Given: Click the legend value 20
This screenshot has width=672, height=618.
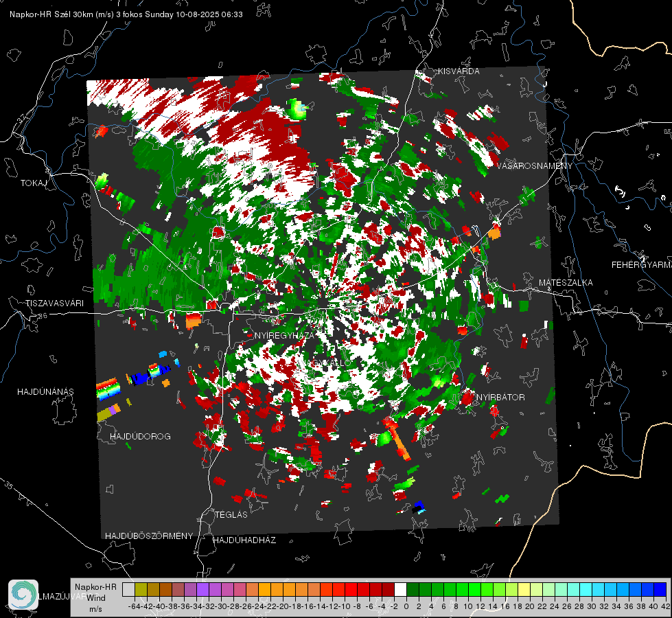Looking at the screenshot, I should coord(530,606).
